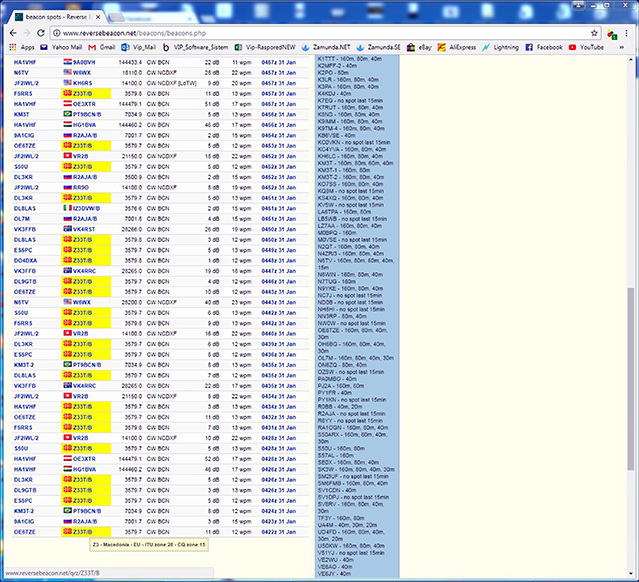Screen dimensions: 639x582
Task: Click the 0454z 31 Jan timestamp
Action: tap(278, 135)
